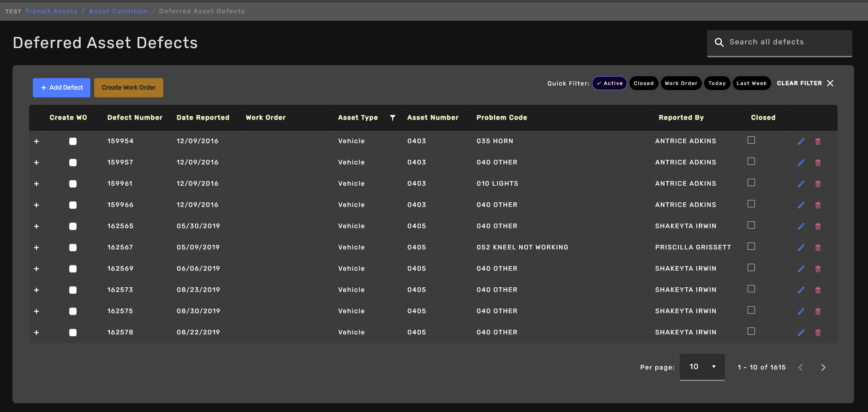Image resolution: width=868 pixels, height=412 pixels.
Task: Tick the Closed checkbox for defect 159966
Action: click(x=751, y=204)
